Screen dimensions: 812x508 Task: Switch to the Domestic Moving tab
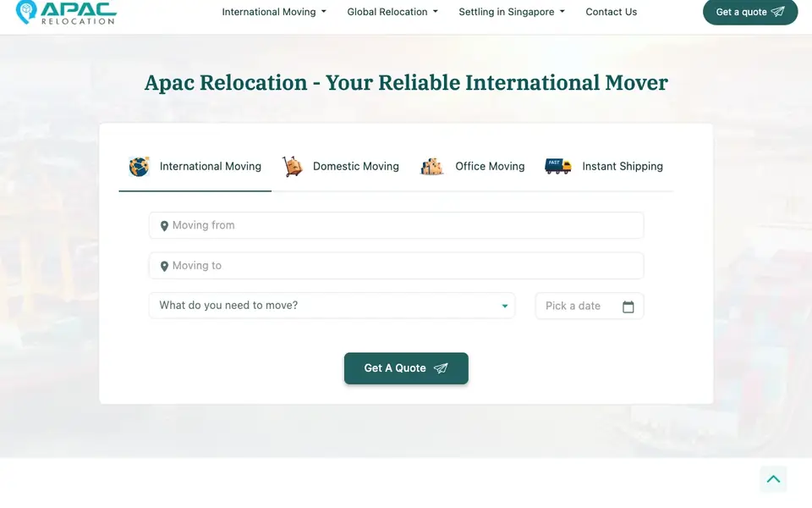(340, 167)
